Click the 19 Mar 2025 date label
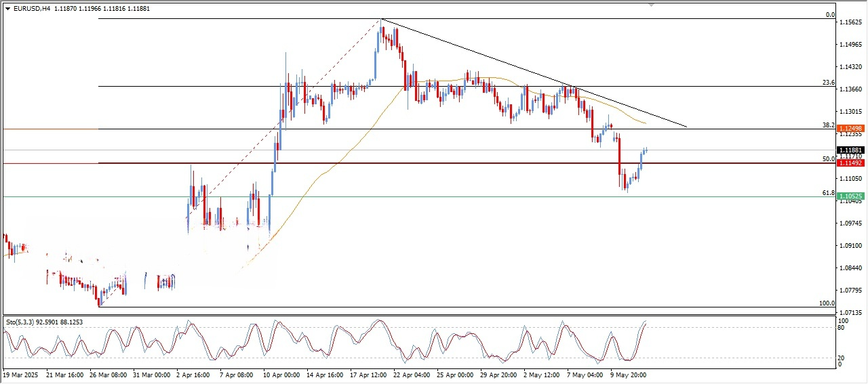This screenshot has height=384, width=868. tap(22, 374)
